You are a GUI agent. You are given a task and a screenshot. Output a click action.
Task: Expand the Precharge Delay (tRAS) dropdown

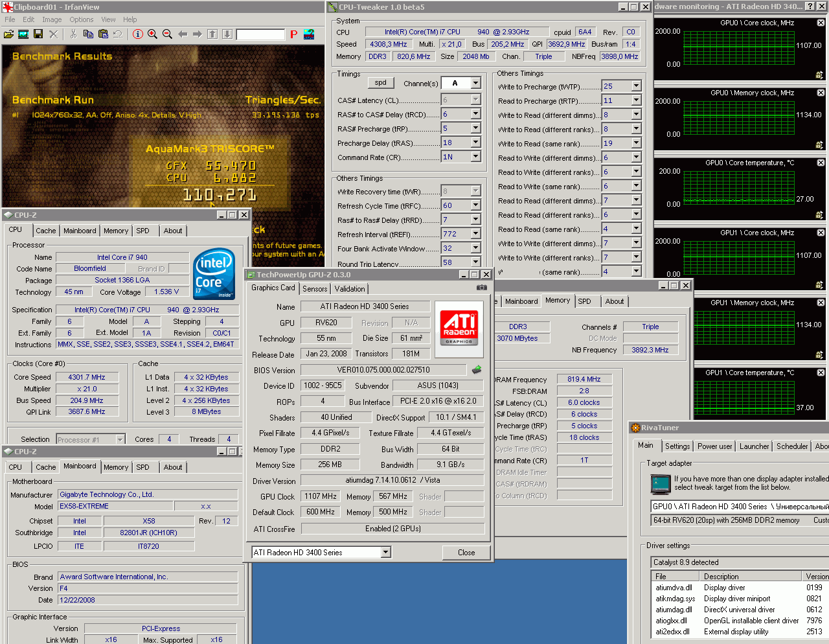(476, 143)
